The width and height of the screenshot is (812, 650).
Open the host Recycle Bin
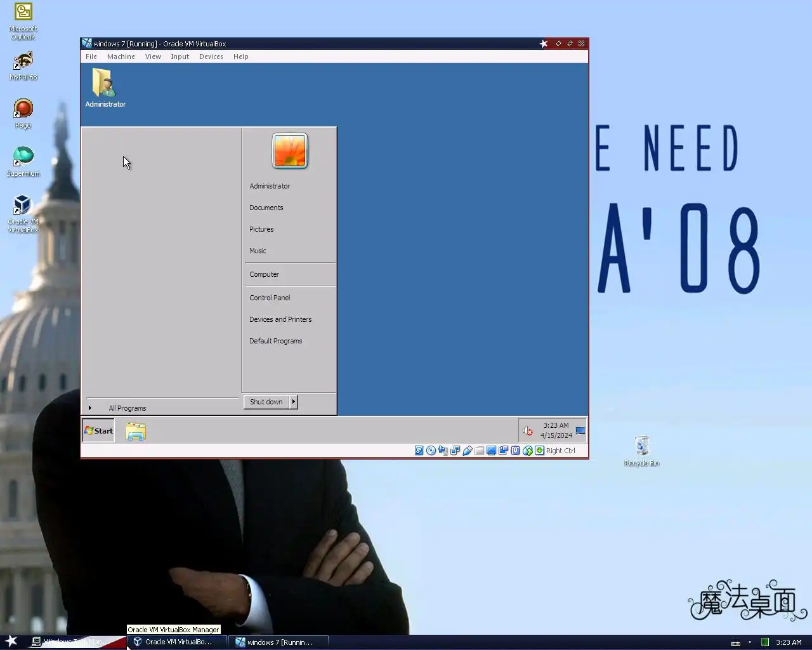pos(642,451)
